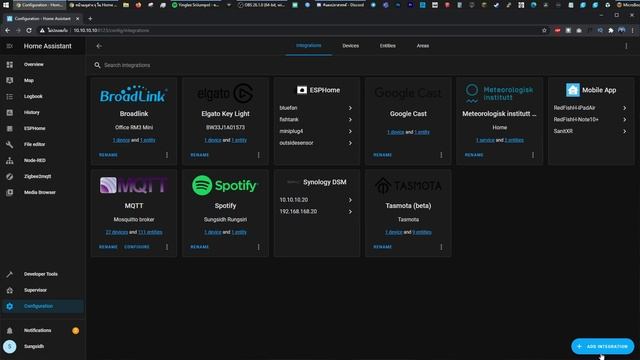Screen dimensions: 640x360
Task: Open the Map sidebar item
Action: coord(29,80)
